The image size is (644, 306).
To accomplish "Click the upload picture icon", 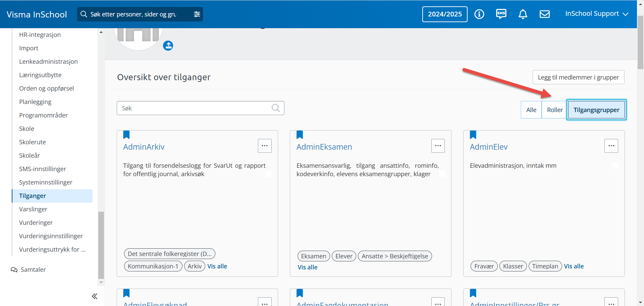I will point(168,46).
